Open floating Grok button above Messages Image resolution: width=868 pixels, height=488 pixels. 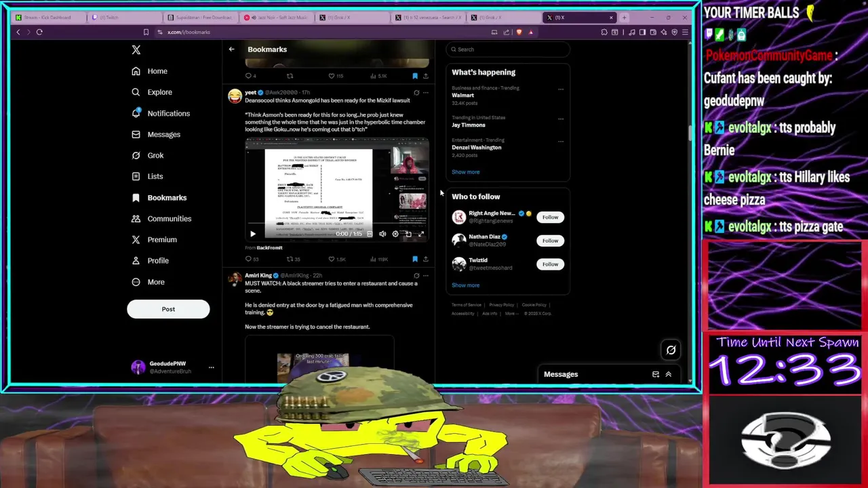click(671, 350)
